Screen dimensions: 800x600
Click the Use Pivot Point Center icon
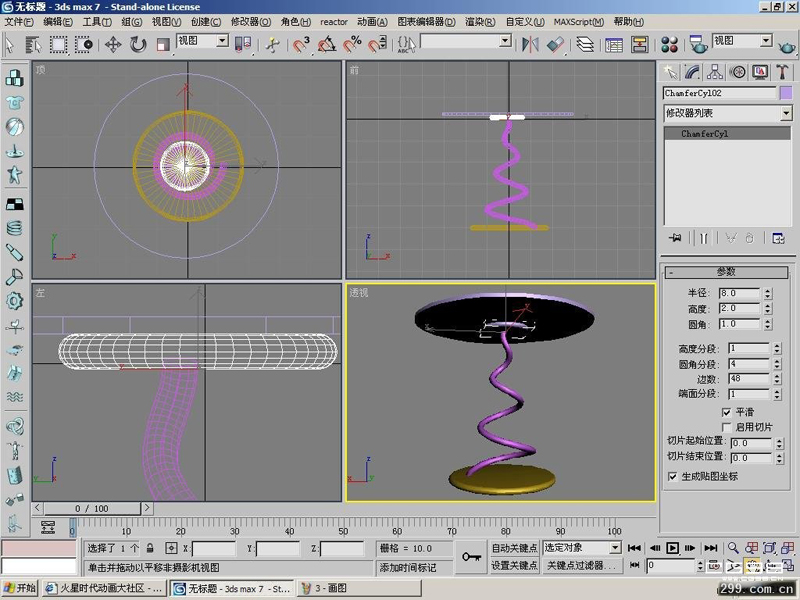click(243, 44)
